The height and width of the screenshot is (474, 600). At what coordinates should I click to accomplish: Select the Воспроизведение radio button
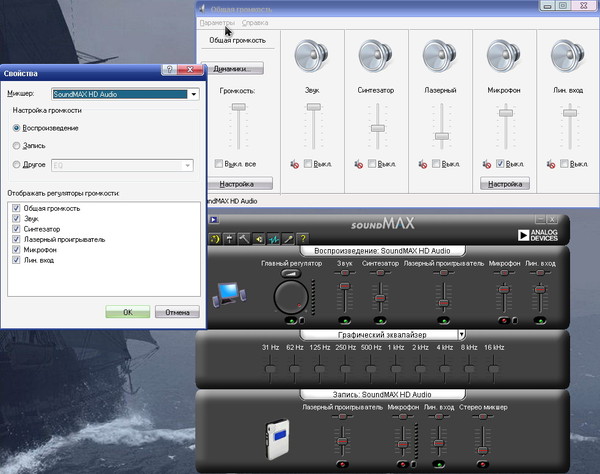pos(16,128)
